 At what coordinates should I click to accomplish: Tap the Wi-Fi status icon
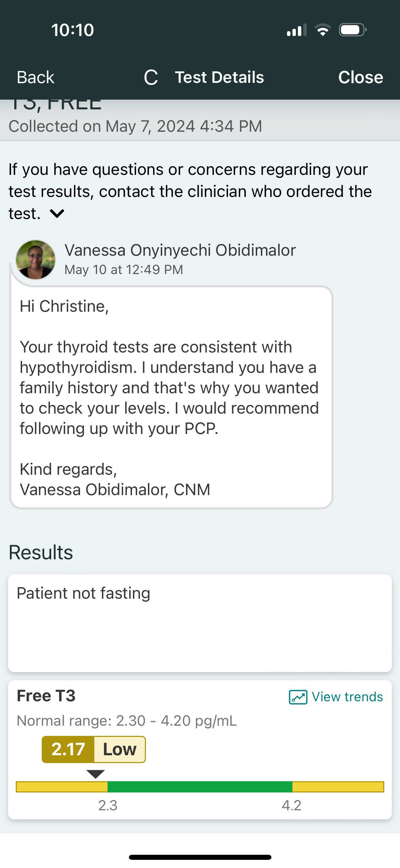point(323,30)
